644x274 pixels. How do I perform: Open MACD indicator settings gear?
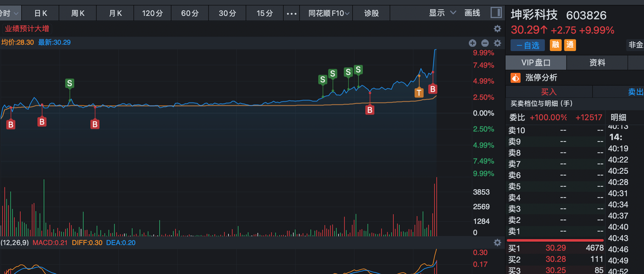pos(498,242)
